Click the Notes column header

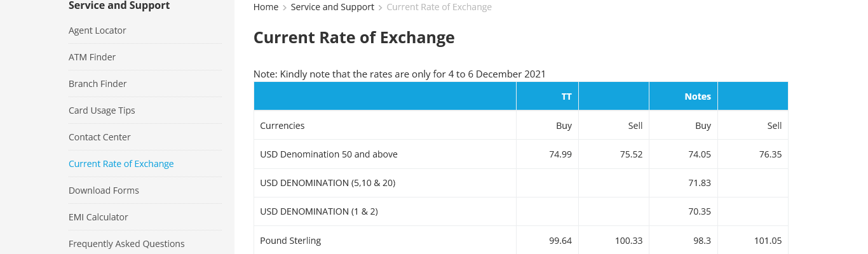point(697,97)
